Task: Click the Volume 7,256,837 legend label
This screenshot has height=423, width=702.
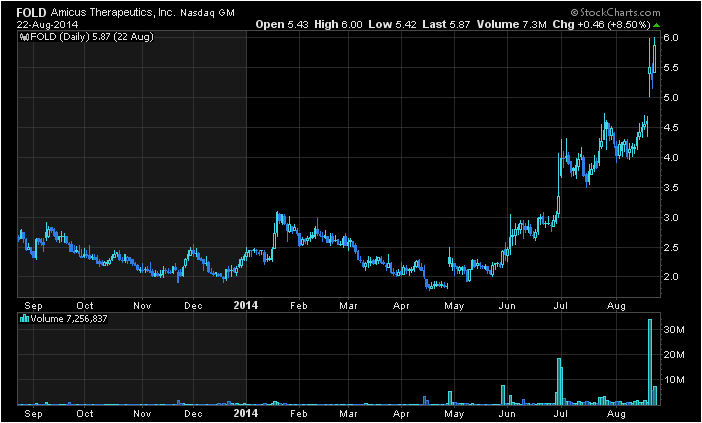Action: pyautogui.click(x=68, y=319)
